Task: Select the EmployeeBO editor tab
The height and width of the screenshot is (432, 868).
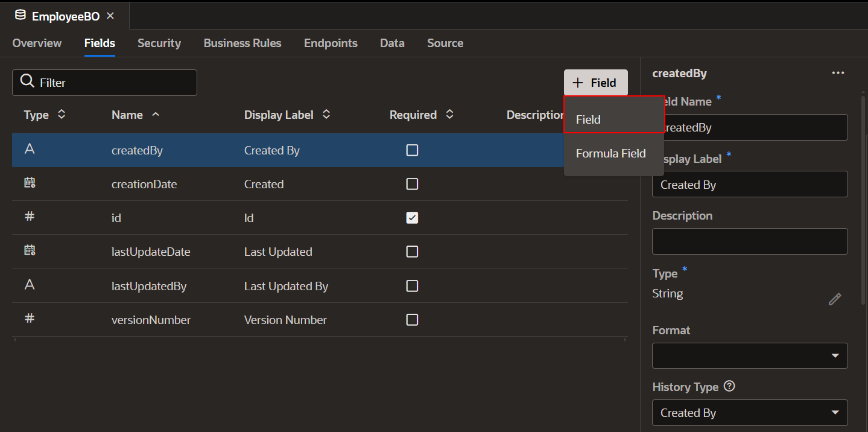Action: click(x=65, y=16)
